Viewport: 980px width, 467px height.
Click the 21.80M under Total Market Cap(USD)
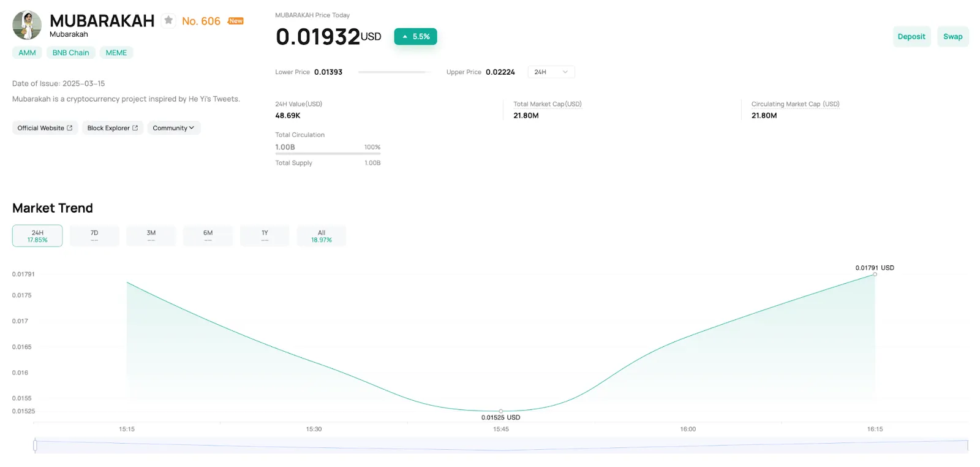coord(526,115)
